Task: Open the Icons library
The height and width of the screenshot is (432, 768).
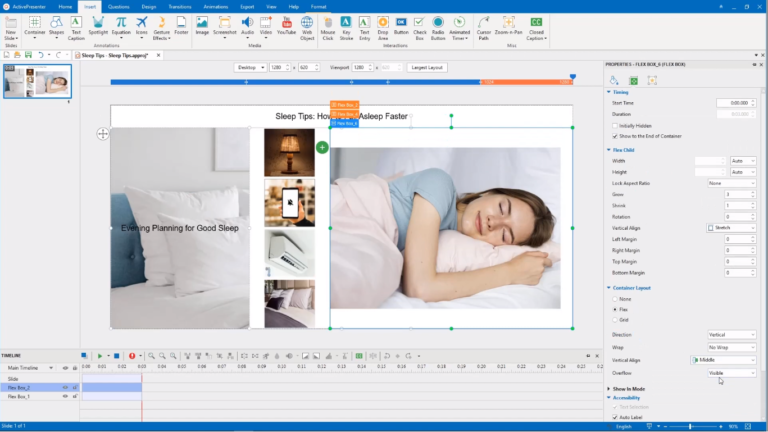Action: point(142,27)
